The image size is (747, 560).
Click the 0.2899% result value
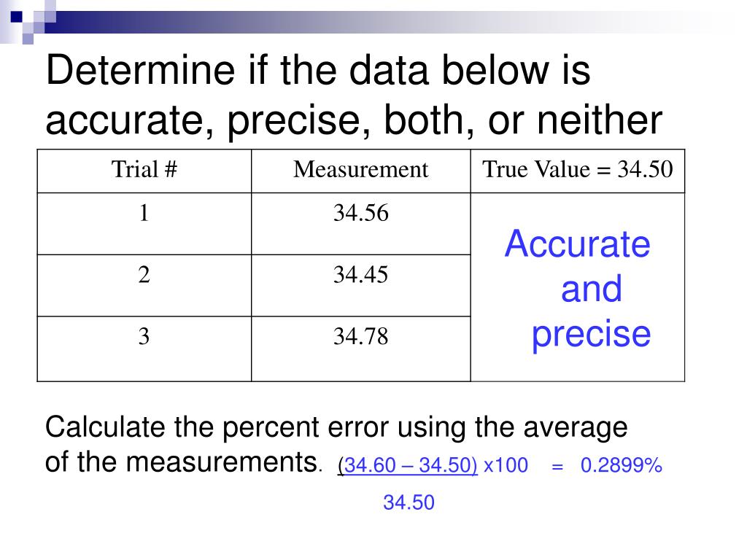click(x=622, y=465)
